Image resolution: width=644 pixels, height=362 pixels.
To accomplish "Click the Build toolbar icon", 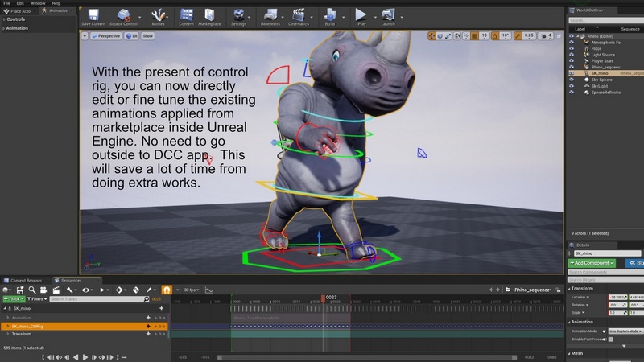I will [x=330, y=16].
